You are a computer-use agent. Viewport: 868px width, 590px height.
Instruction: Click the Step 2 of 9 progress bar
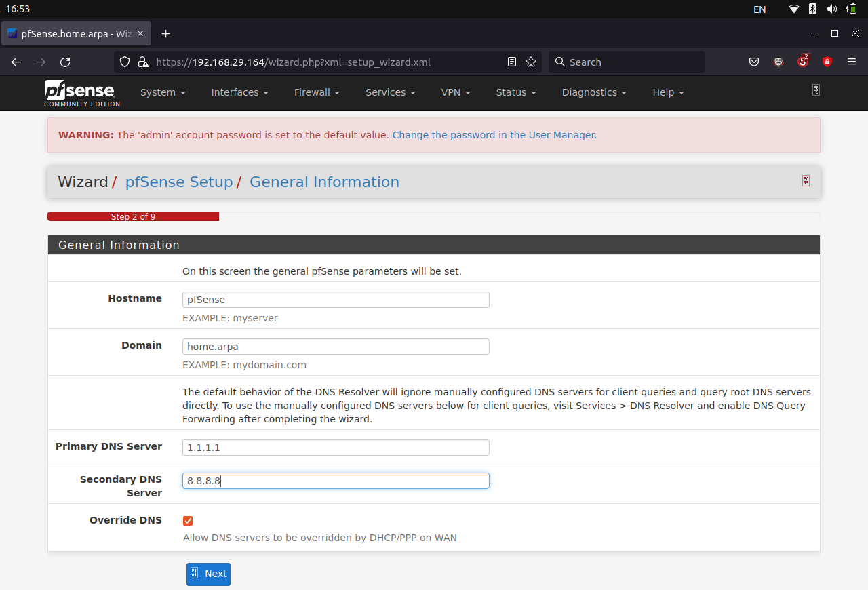[x=133, y=216]
